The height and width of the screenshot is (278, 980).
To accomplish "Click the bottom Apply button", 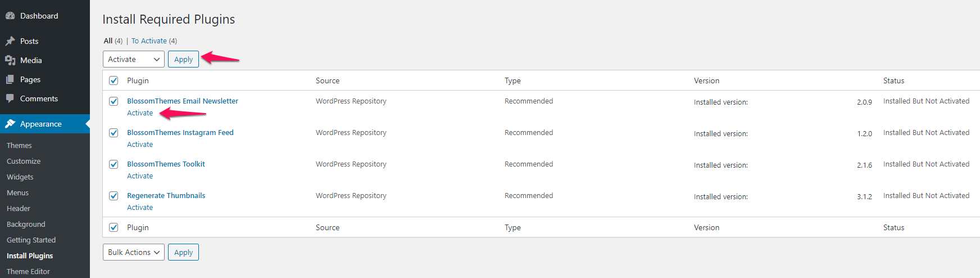I will 183,252.
